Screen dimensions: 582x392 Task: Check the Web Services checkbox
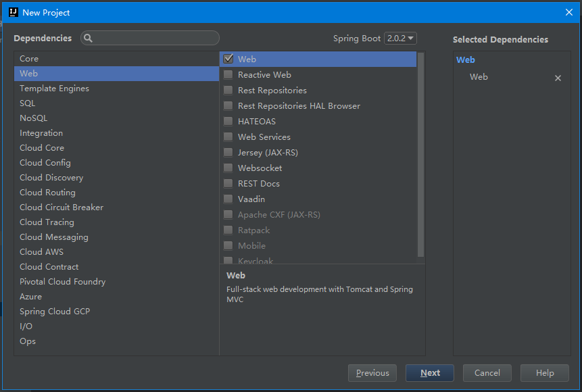[228, 137]
